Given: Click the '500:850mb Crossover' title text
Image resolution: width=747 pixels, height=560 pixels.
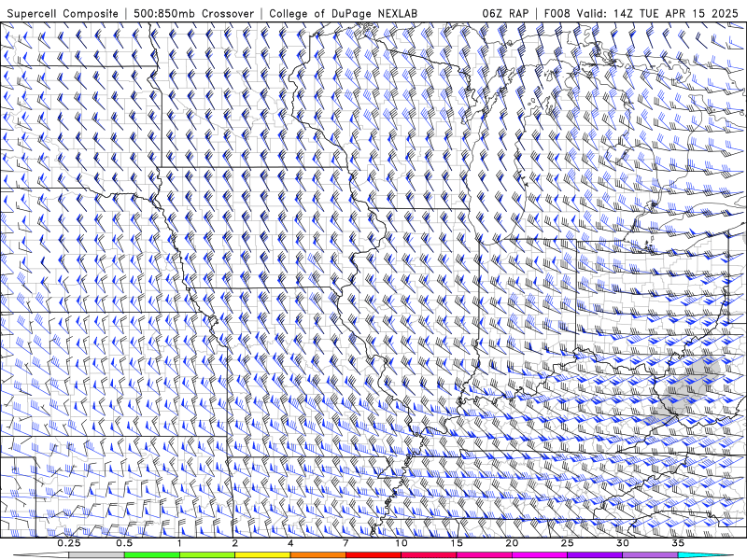Looking at the screenshot, I should [x=194, y=13].
